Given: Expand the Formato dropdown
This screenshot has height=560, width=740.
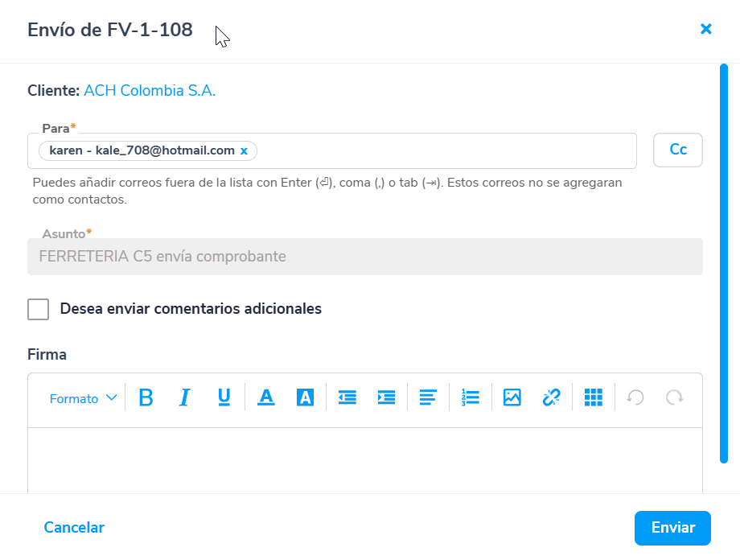Looking at the screenshot, I should click(83, 398).
